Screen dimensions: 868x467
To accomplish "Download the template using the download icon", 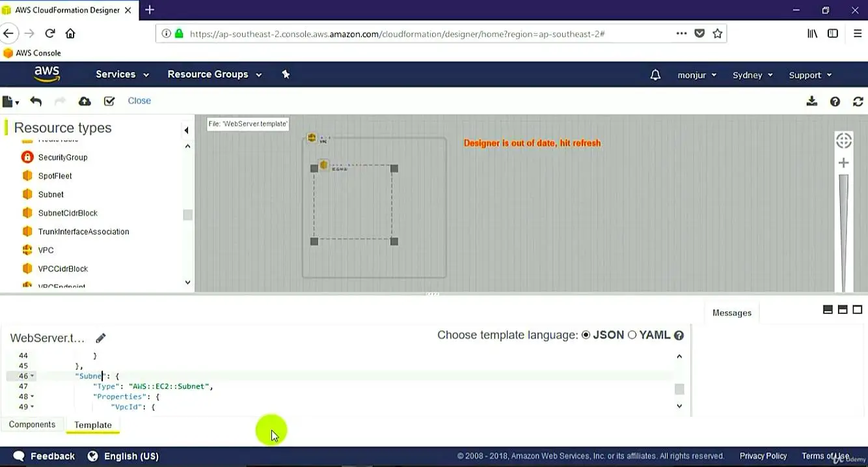I will click(811, 101).
